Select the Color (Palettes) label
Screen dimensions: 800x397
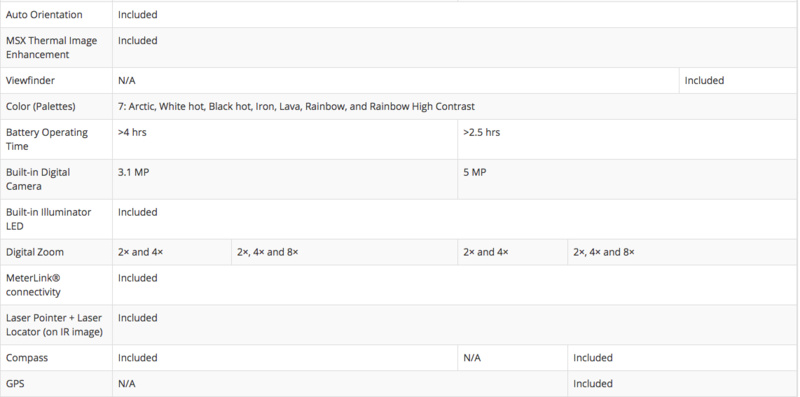[x=40, y=107]
